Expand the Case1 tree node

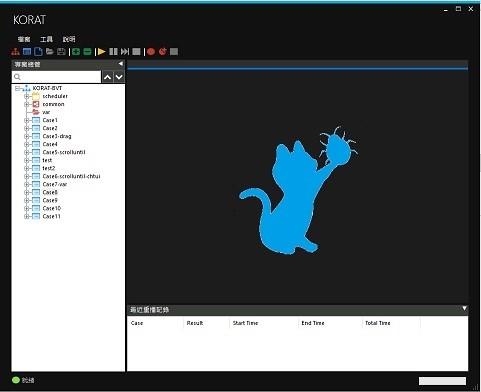click(26, 120)
